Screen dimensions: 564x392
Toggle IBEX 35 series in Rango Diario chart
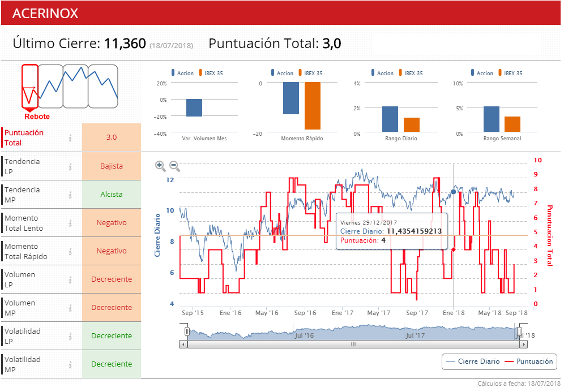pyautogui.click(x=411, y=73)
